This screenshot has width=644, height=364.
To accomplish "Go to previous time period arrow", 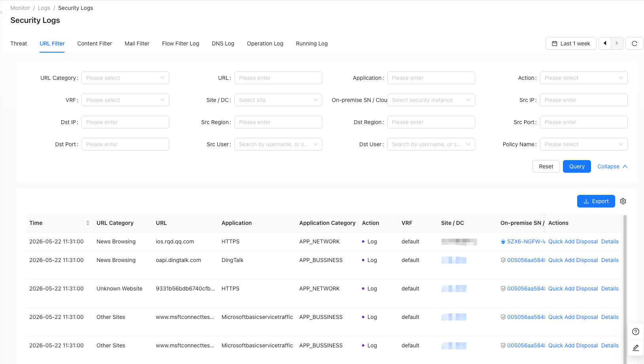I will click(x=605, y=43).
